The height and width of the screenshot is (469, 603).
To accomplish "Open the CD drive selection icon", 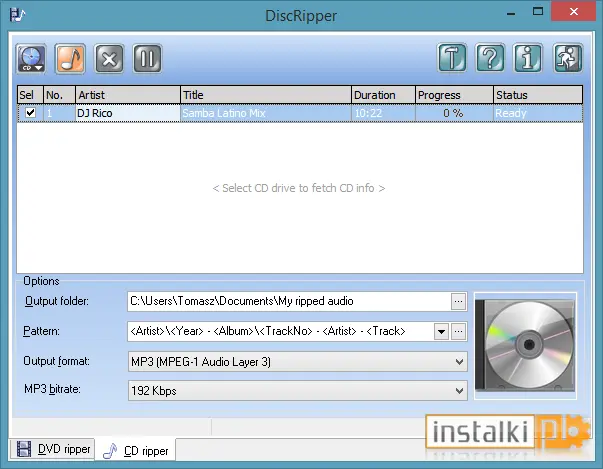I will point(31,59).
